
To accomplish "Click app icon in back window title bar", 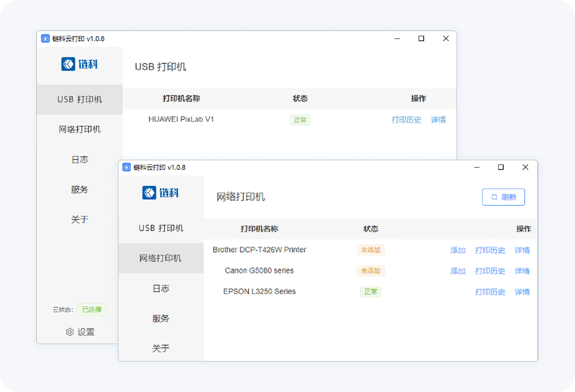I will tap(45, 38).
